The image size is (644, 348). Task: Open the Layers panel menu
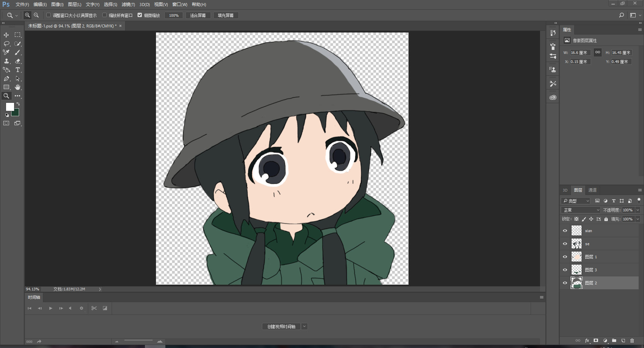coord(640,190)
